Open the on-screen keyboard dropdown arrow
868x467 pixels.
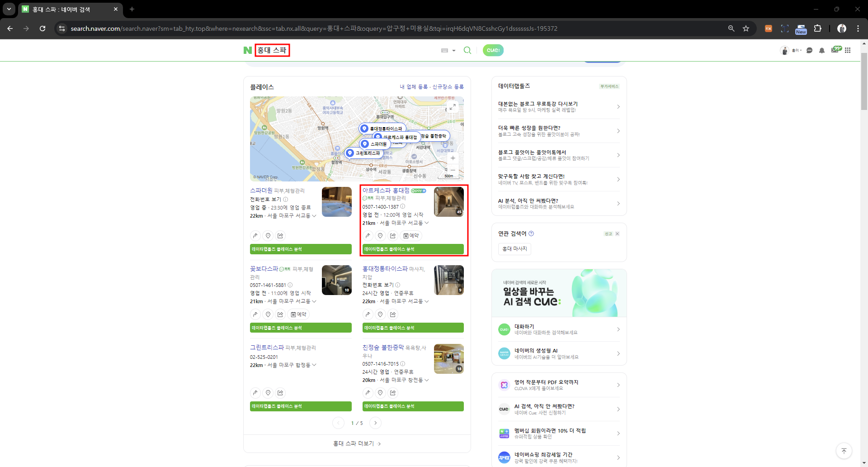click(x=454, y=51)
